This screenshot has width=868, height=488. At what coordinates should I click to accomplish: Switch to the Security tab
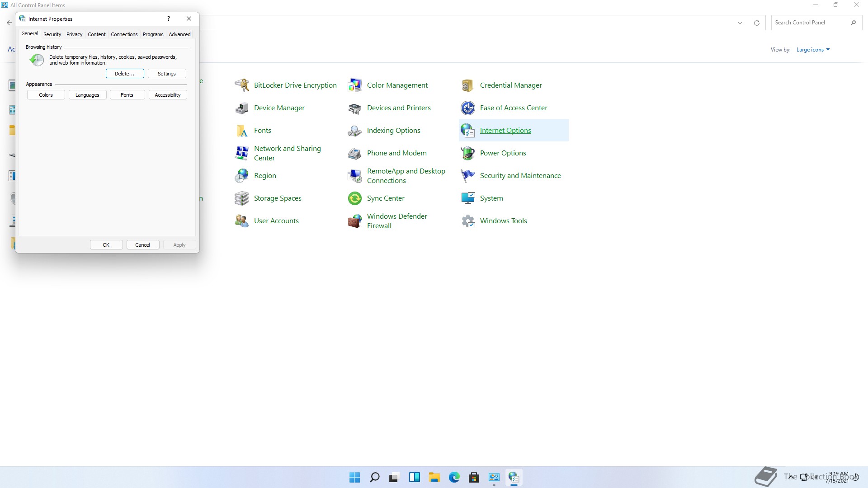click(52, 34)
